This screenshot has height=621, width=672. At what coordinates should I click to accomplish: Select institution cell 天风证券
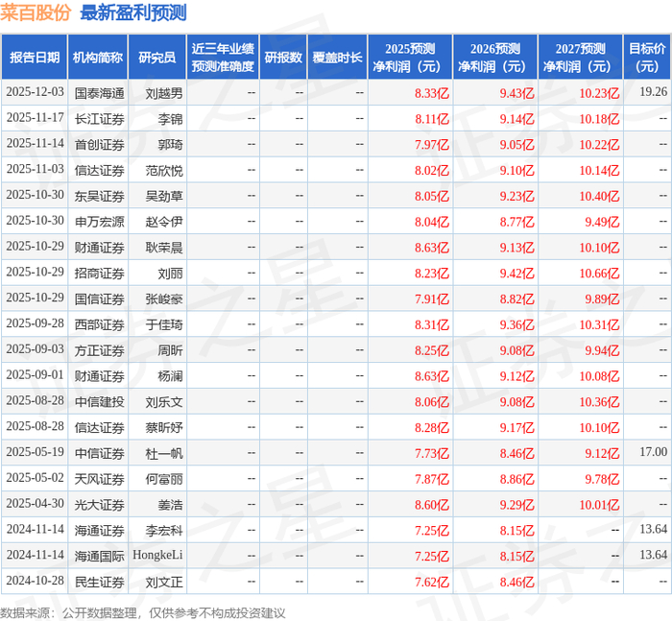(x=100, y=479)
